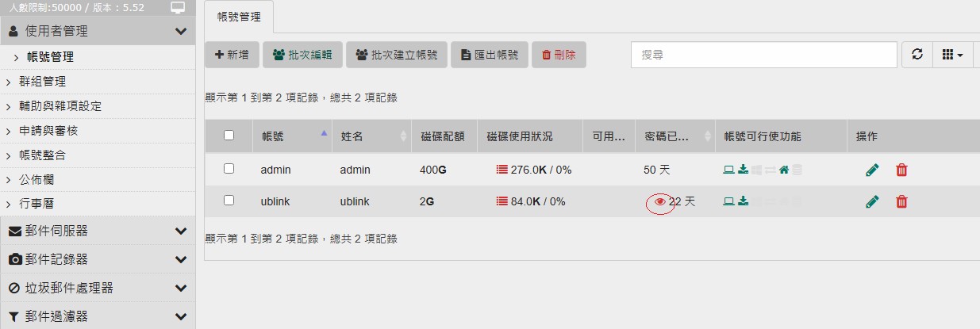Check the ublink row checkbox

229,201
